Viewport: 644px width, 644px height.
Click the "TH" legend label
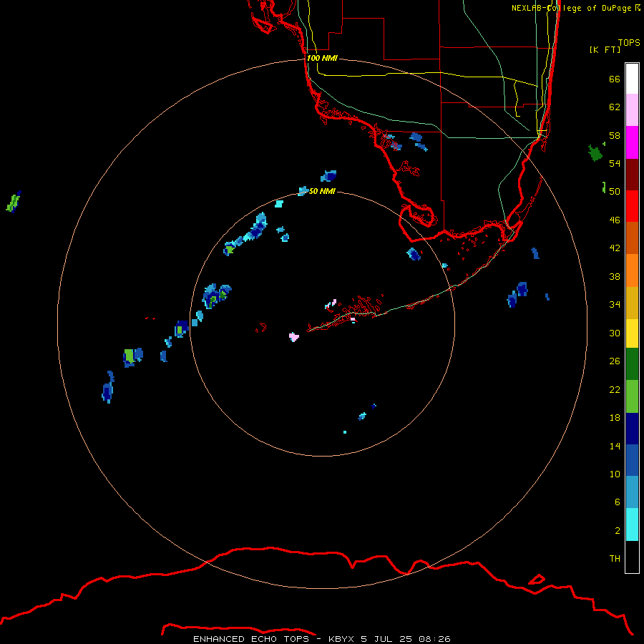615,559
